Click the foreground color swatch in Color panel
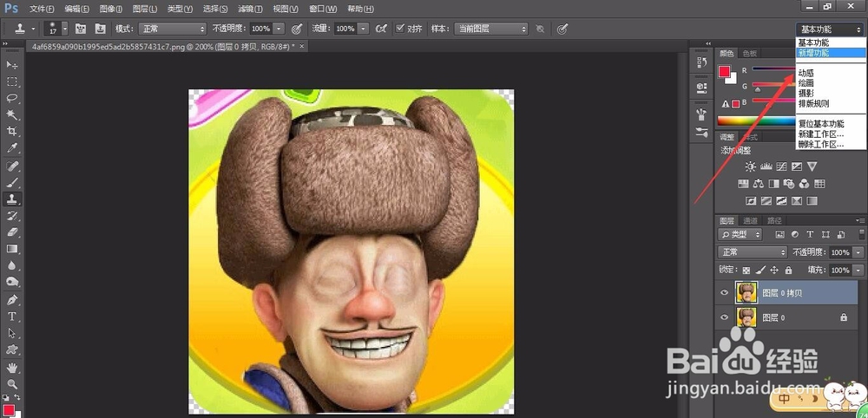868x418 pixels. [724, 71]
